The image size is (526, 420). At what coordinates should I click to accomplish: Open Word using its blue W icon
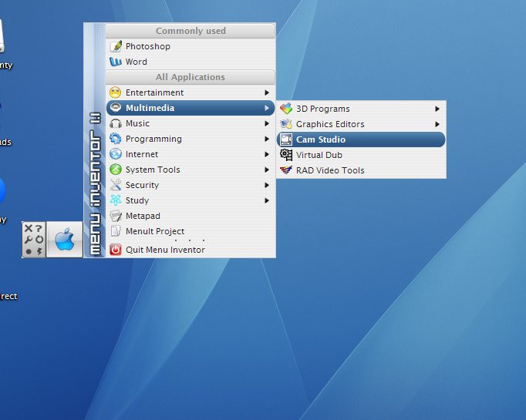click(x=116, y=62)
